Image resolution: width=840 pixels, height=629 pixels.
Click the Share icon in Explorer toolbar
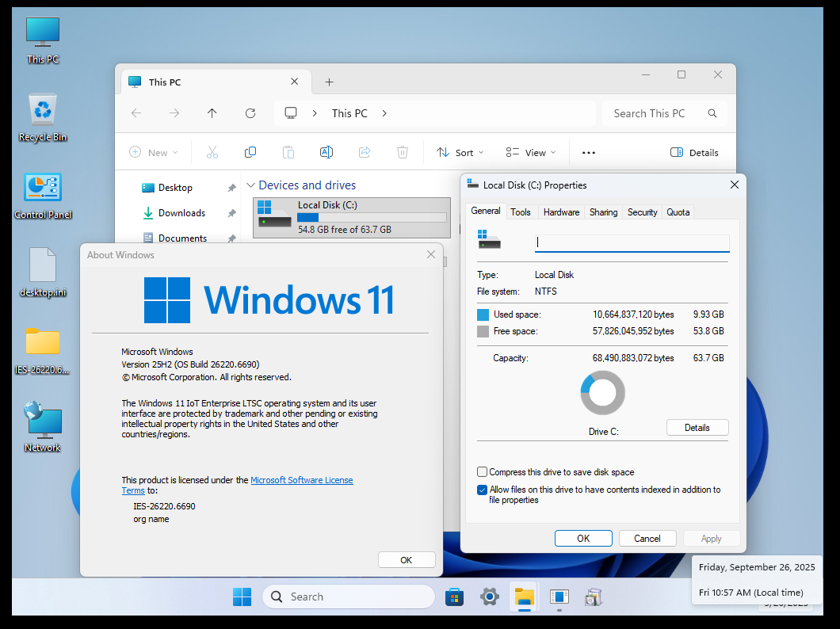(365, 153)
